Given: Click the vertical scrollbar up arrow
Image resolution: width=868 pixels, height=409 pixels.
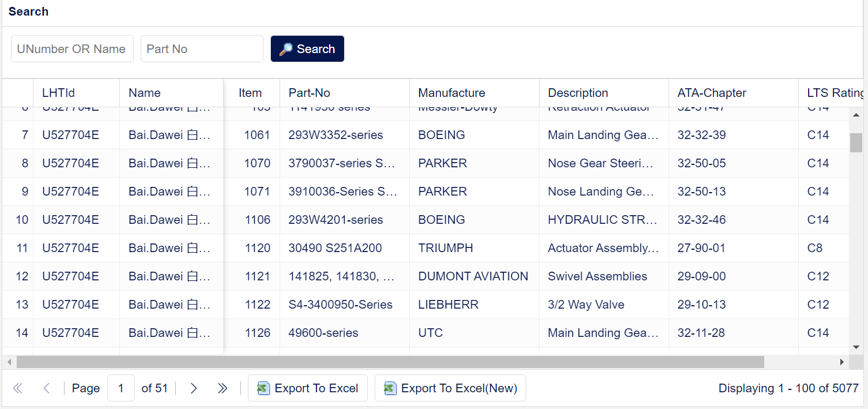Looking at the screenshot, I should coord(856,115).
